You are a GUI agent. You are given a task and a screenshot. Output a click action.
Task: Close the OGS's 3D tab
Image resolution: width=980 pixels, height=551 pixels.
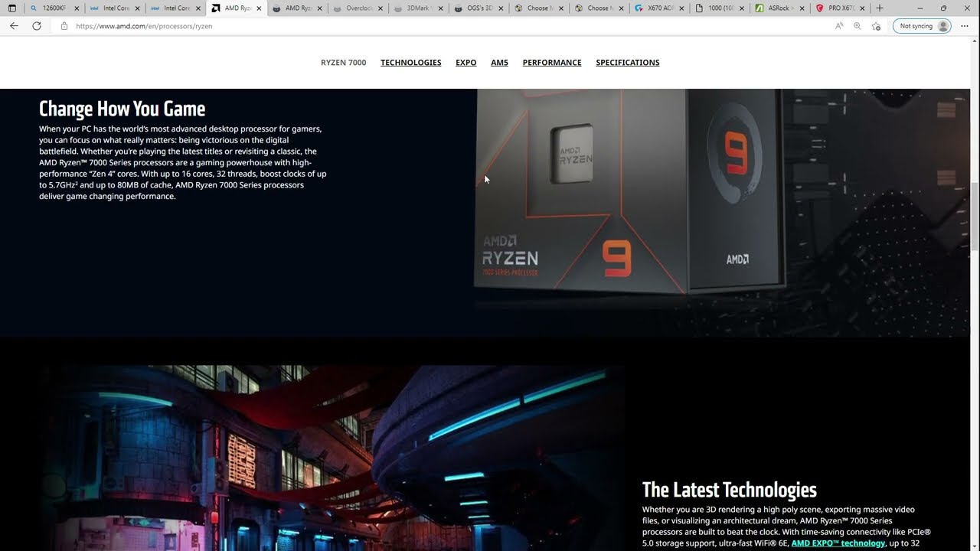point(502,8)
